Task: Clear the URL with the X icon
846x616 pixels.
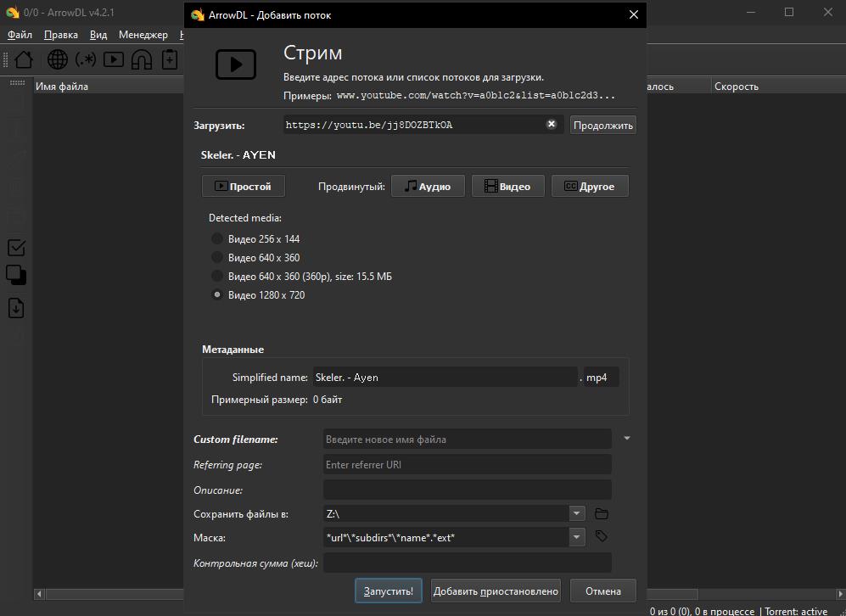Action: (551, 125)
